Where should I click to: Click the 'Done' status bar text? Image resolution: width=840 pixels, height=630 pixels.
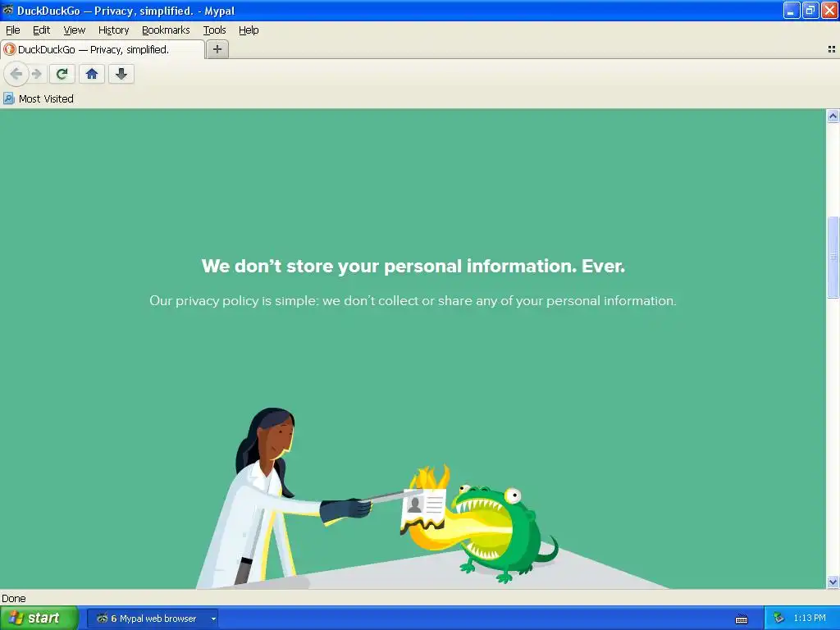coord(14,598)
